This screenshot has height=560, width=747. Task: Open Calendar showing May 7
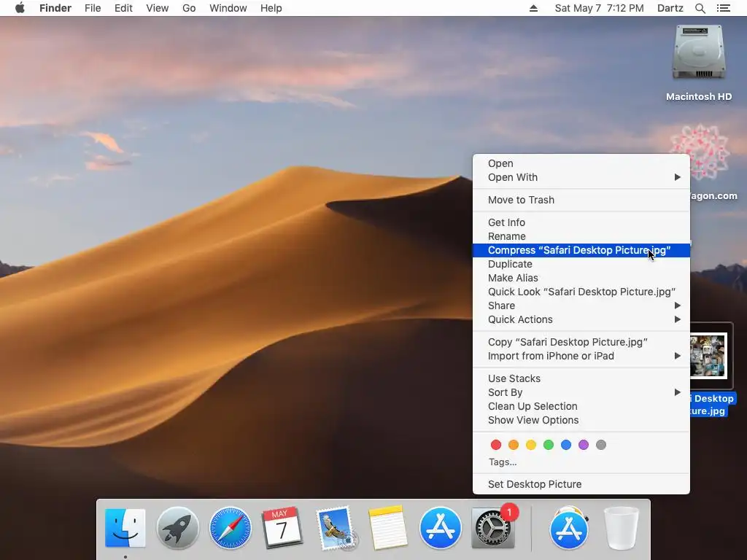282,528
